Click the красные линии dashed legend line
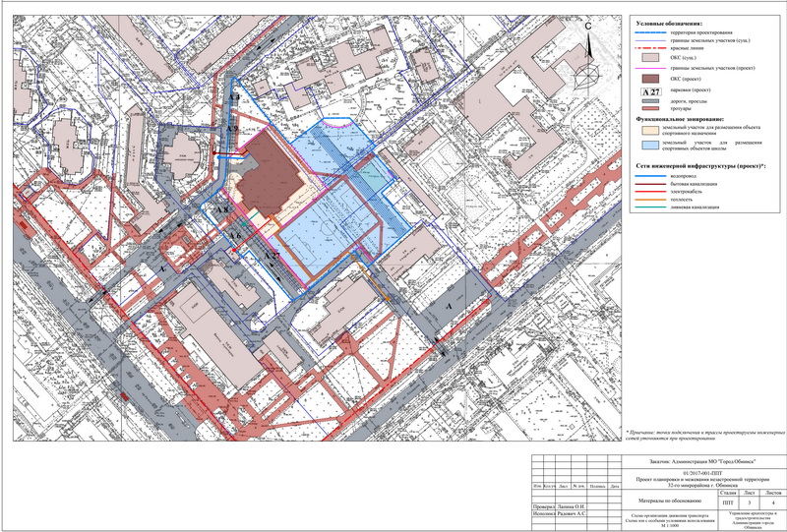 (649, 47)
